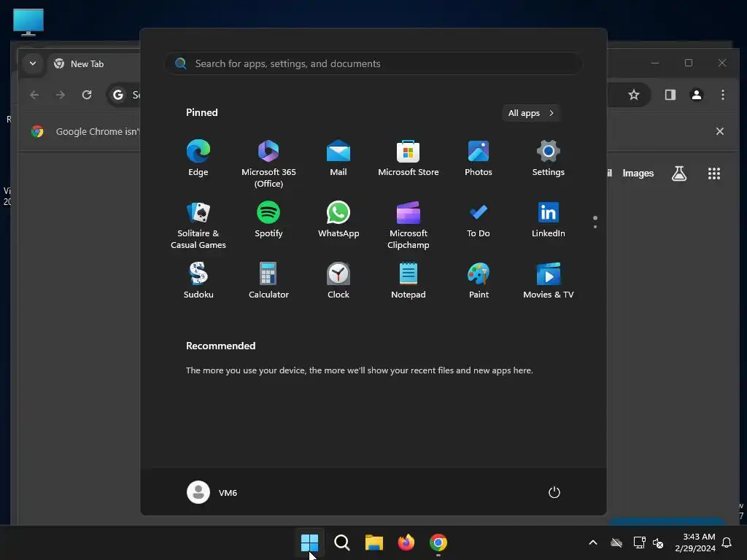Viewport: 747px width, 560px height.
Task: Click the Windows Start button on taskbar
Action: click(x=309, y=542)
